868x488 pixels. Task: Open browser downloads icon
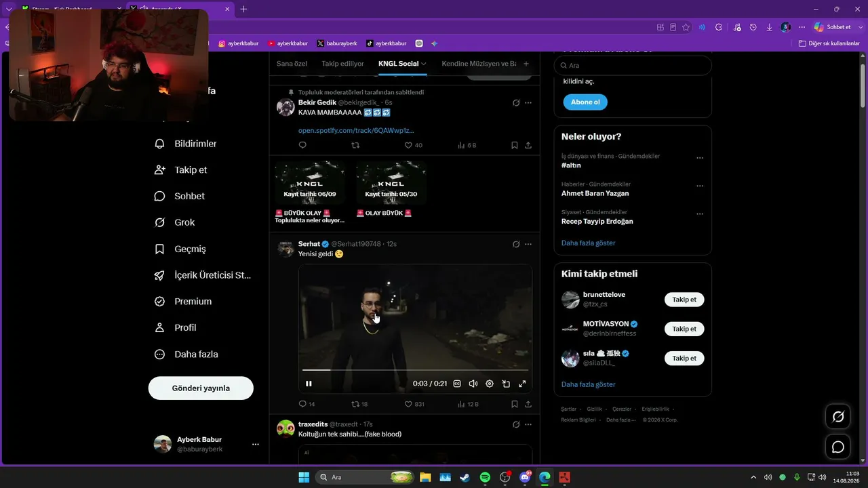tap(769, 27)
